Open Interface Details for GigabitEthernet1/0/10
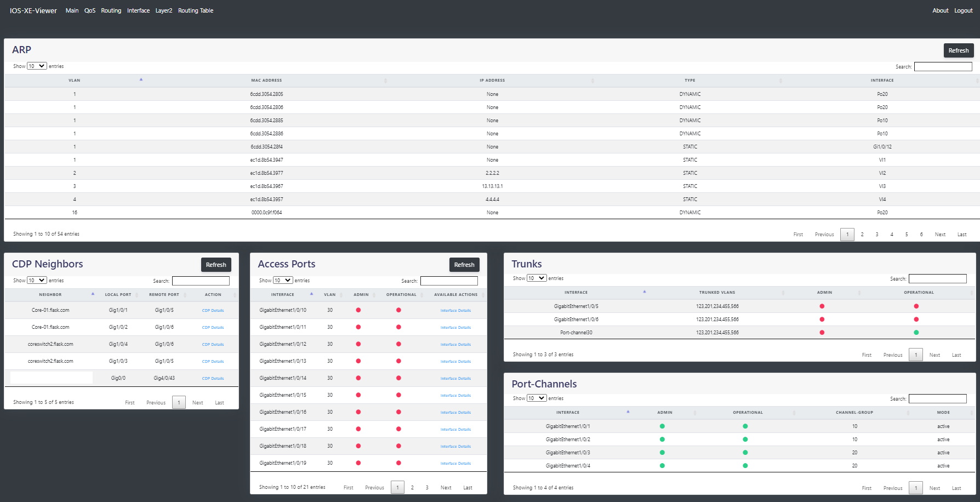The height and width of the screenshot is (502, 980). pyautogui.click(x=455, y=311)
